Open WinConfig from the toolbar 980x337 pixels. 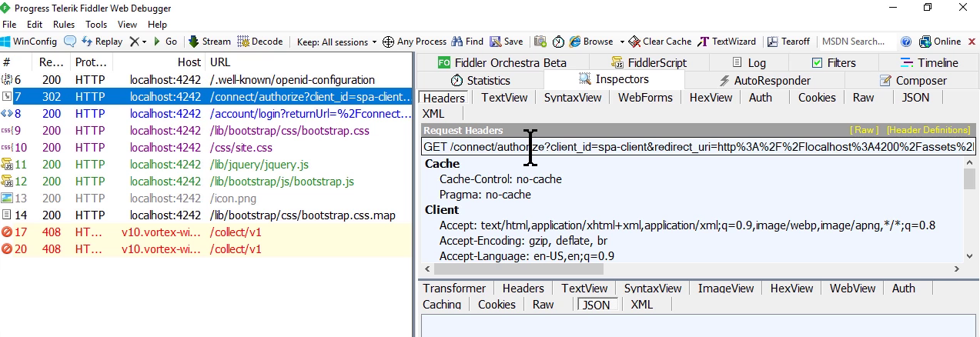[x=29, y=42]
